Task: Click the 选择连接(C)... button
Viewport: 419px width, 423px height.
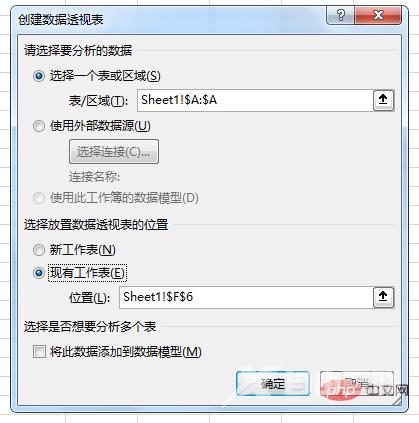Action: pos(114,152)
